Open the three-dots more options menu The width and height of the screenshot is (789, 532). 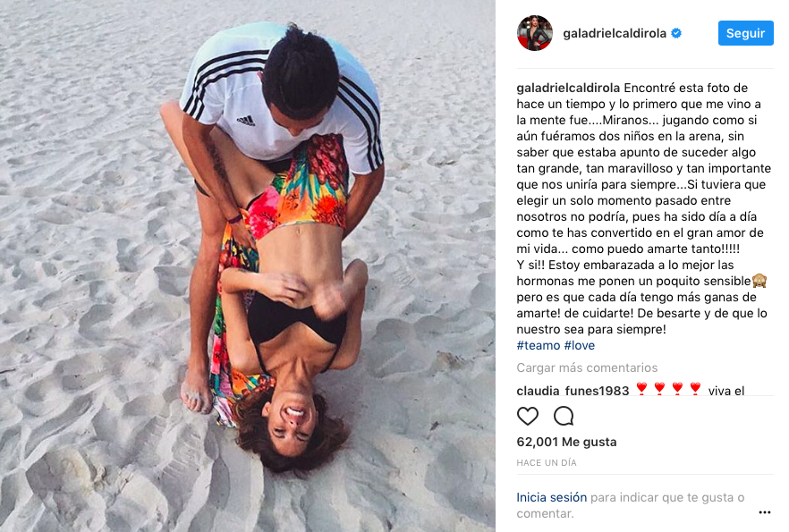pyautogui.click(x=764, y=512)
